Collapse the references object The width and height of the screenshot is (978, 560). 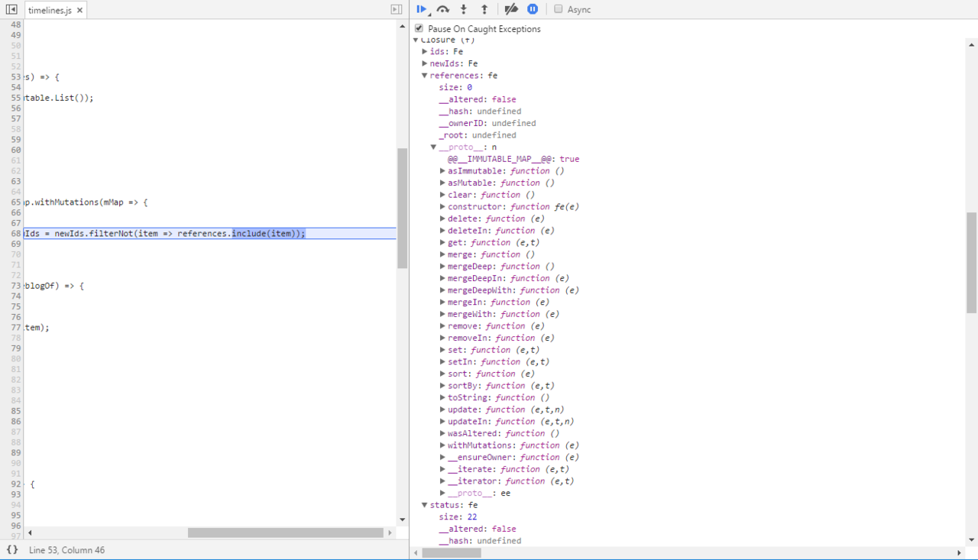(425, 76)
